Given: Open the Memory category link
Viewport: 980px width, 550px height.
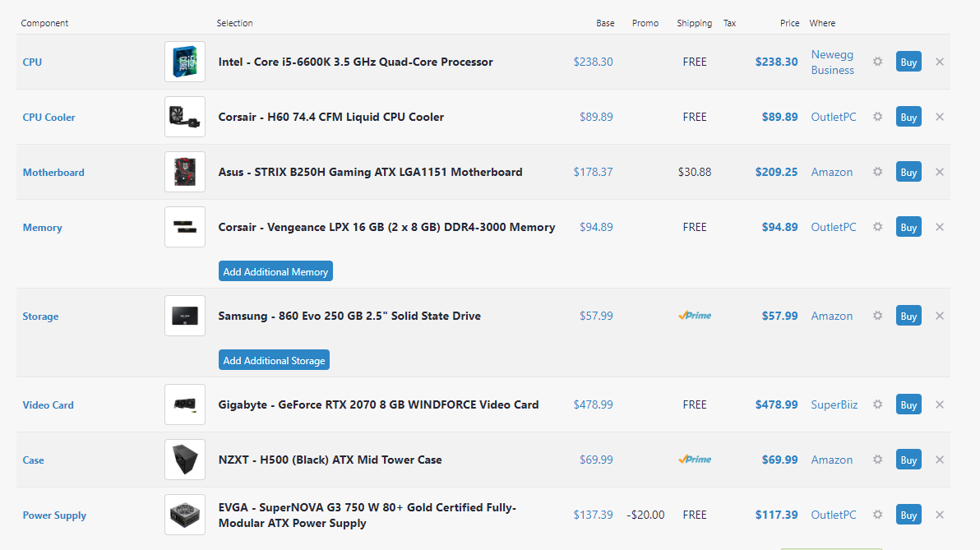Looking at the screenshot, I should 43,228.
